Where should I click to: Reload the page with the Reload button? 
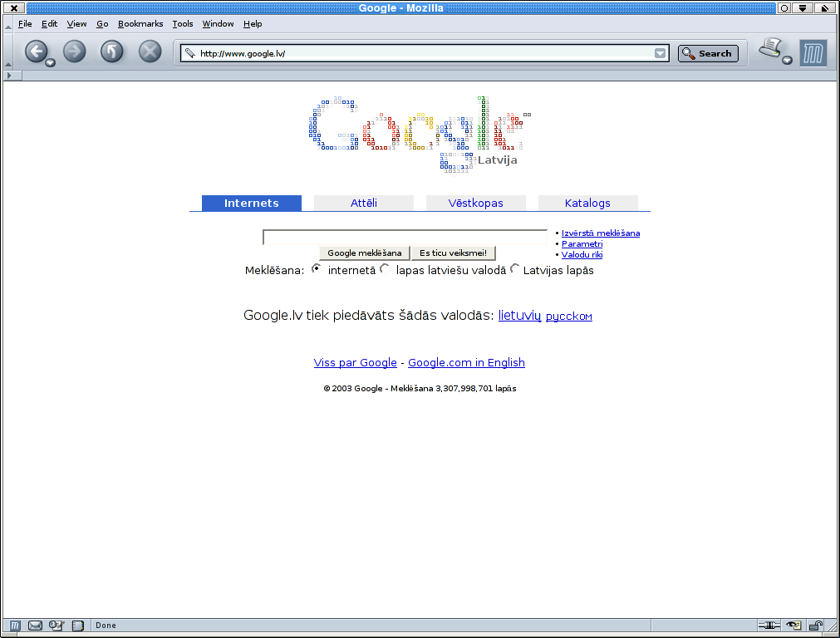click(112, 52)
